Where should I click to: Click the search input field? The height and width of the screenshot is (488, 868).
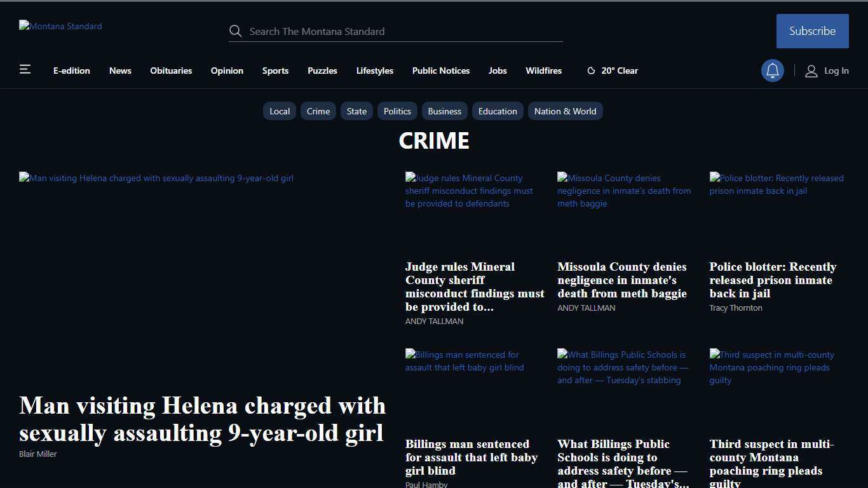(x=395, y=31)
